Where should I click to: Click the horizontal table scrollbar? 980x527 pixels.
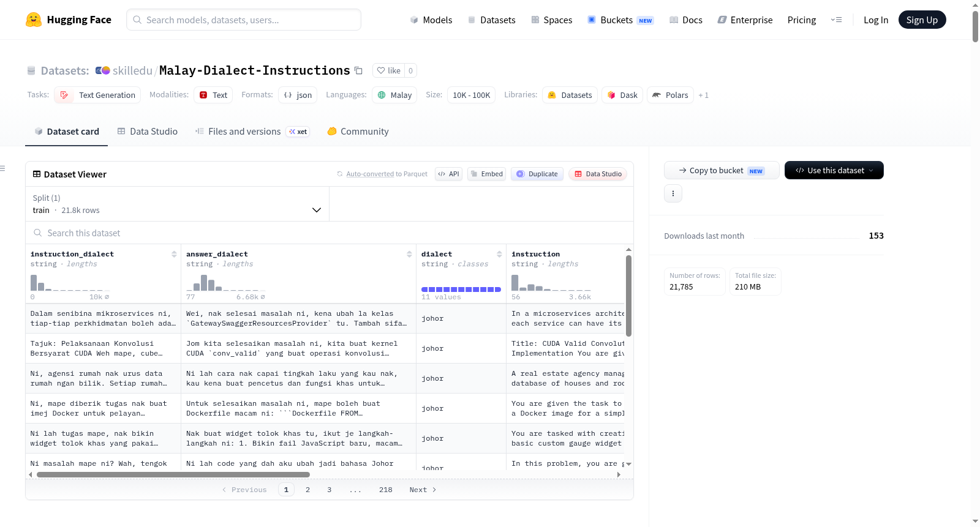pyautogui.click(x=173, y=474)
